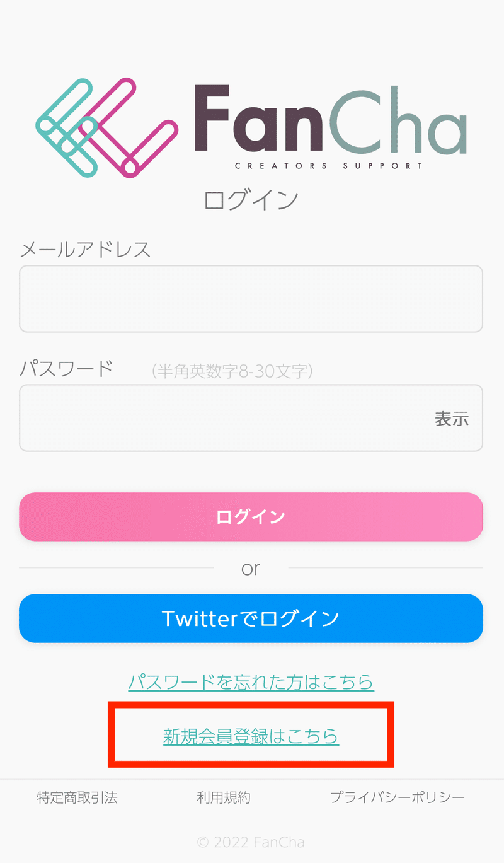Click the © 2022 FanCha copyright text

(251, 842)
